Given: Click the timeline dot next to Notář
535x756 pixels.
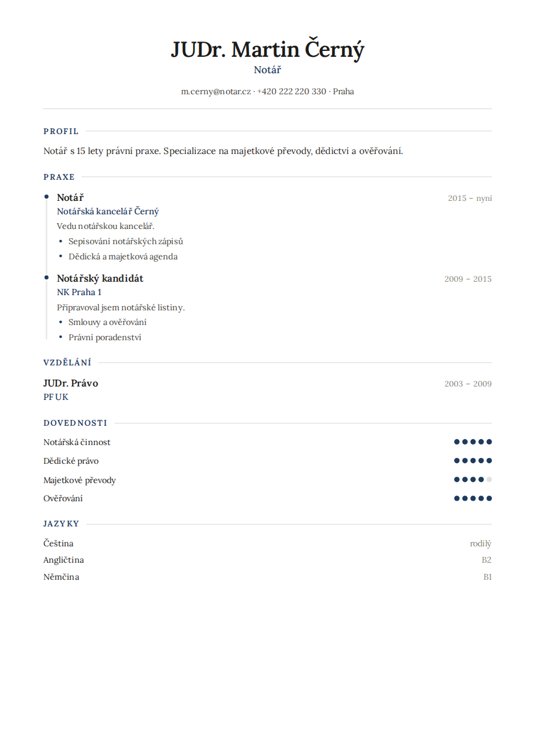Looking at the screenshot, I should [x=46, y=197].
